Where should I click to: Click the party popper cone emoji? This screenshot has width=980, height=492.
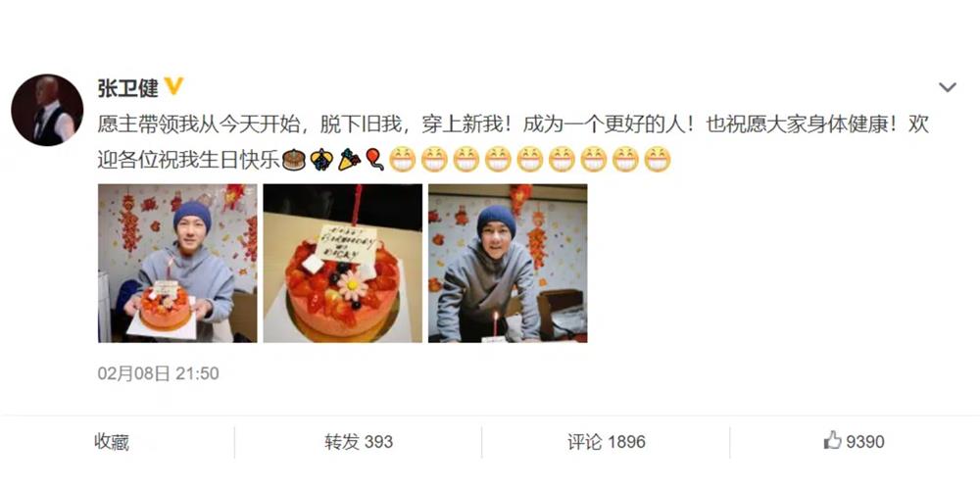point(349,160)
